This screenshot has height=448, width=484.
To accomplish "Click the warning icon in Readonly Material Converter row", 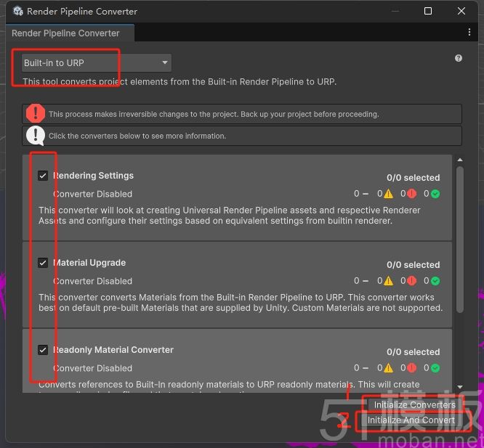I will 388,368.
